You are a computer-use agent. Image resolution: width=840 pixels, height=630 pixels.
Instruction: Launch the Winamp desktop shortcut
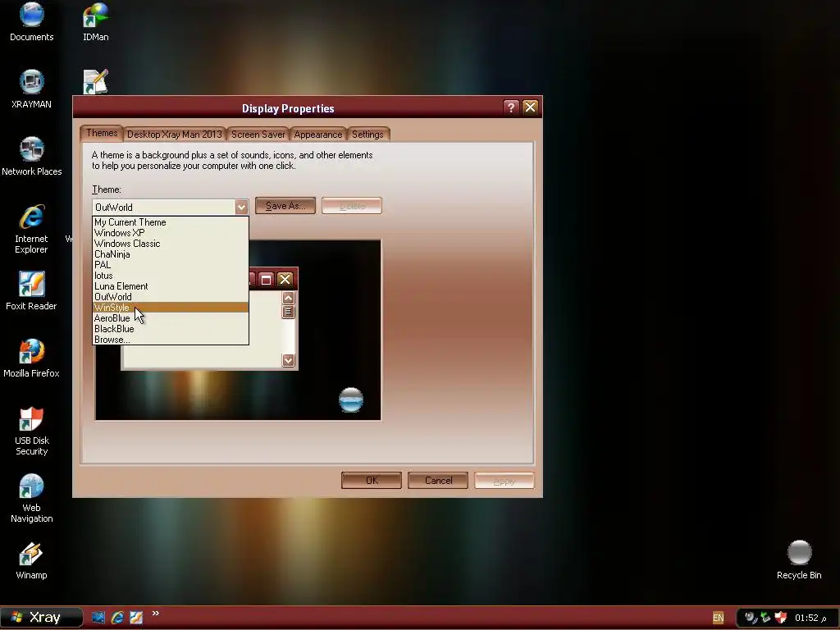point(32,560)
